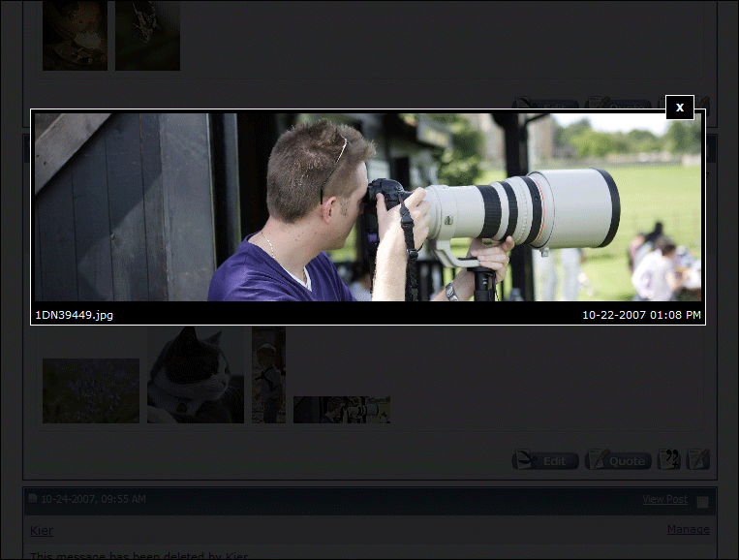Open the narrow child photo thumbnail
This screenshot has height=560, width=739.
click(x=268, y=375)
